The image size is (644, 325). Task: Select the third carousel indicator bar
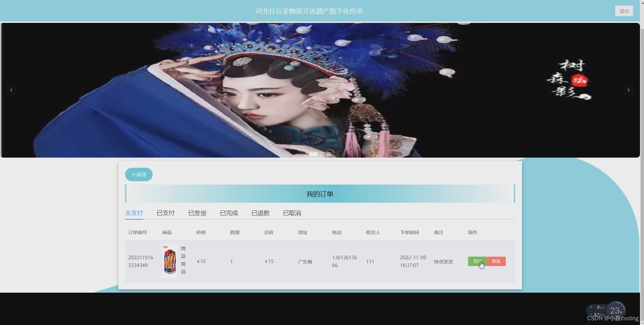329,154
